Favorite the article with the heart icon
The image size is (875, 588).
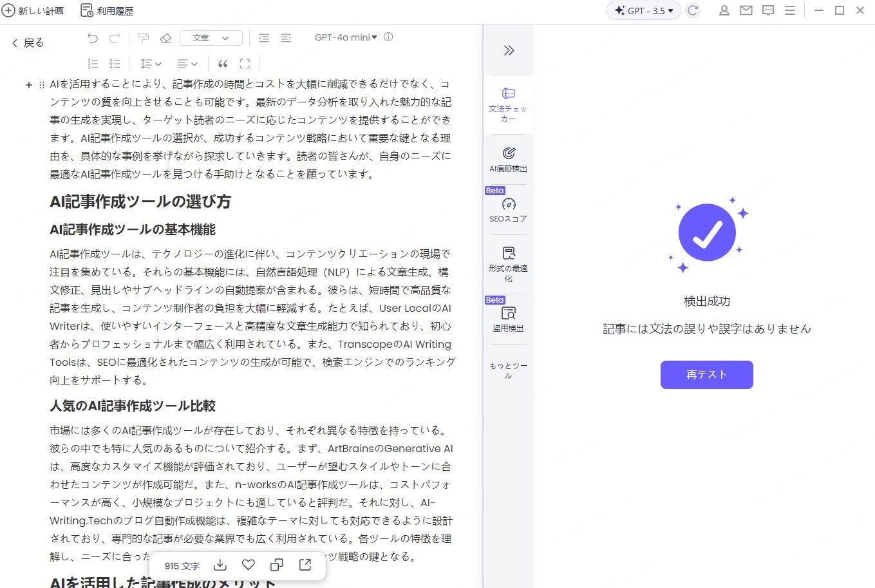click(249, 565)
